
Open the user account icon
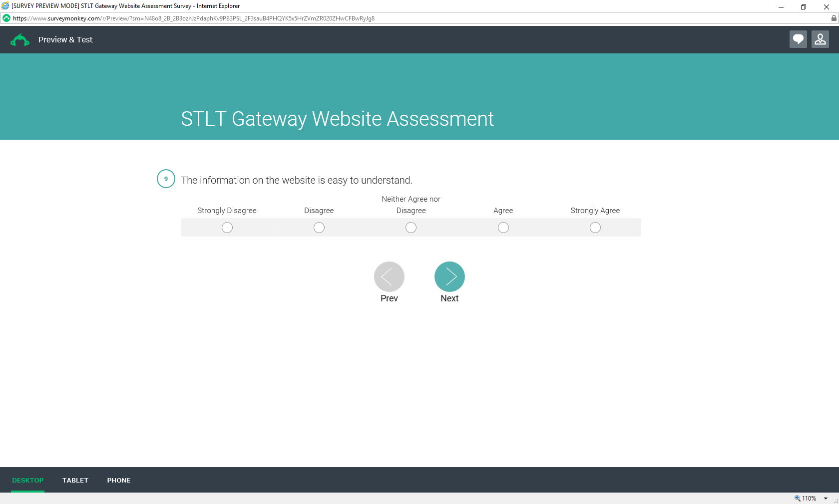820,39
